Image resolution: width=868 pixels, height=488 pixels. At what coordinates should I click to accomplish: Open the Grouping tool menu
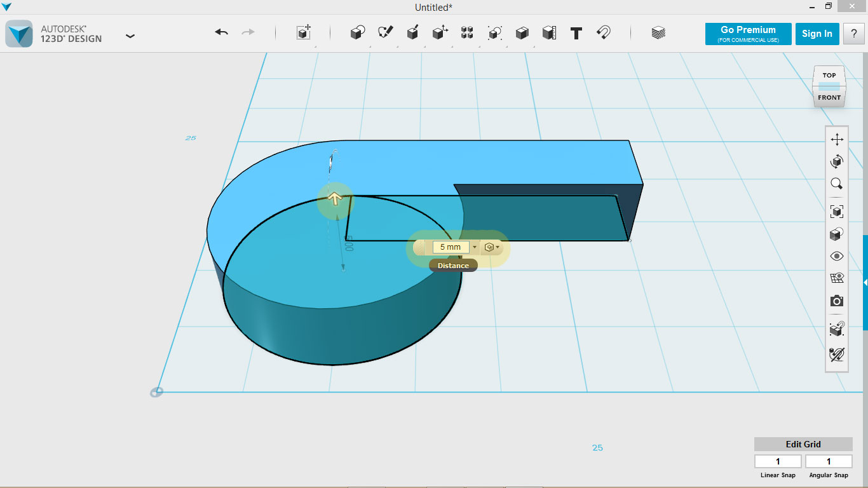(495, 33)
